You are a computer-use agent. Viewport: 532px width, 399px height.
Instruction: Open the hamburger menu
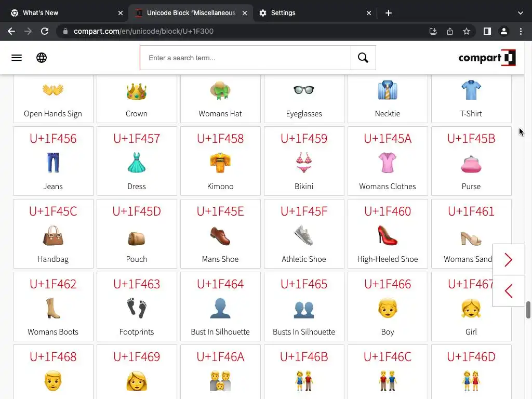16,58
